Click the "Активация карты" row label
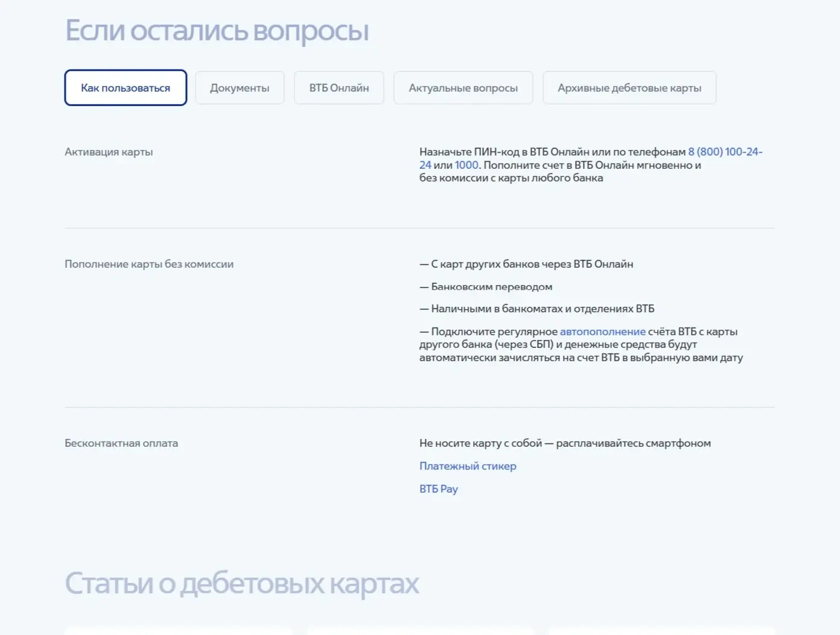The width and height of the screenshot is (840, 635). point(109,152)
